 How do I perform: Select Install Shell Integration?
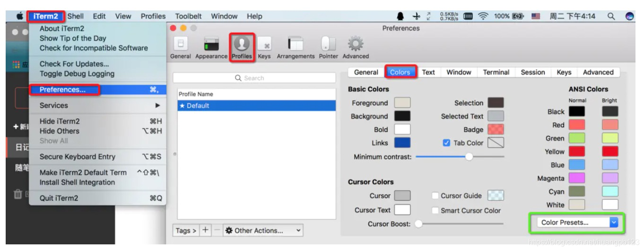click(x=97, y=182)
